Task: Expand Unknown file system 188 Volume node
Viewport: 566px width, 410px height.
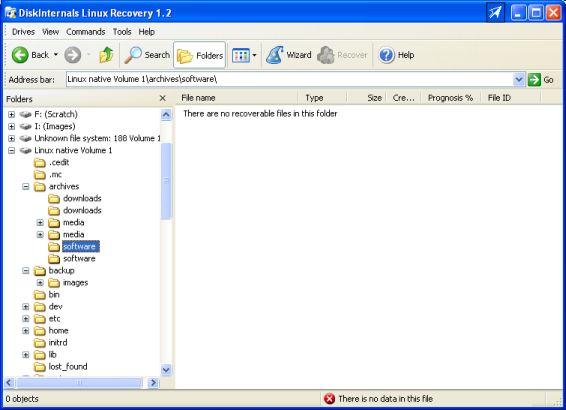Action: pos(12,138)
